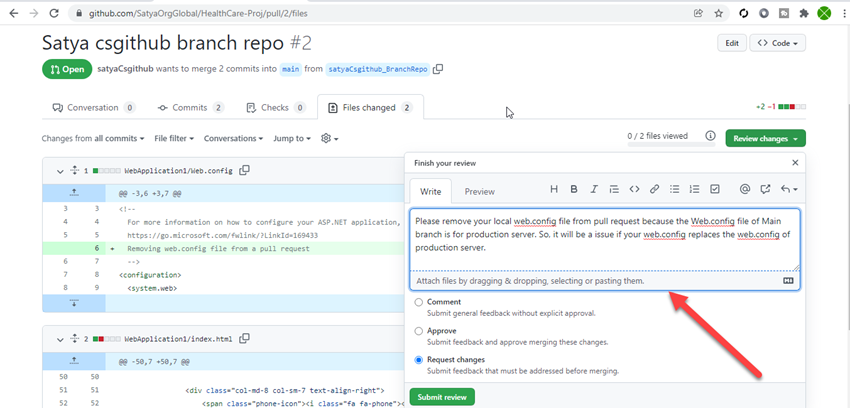Expand lines above in Web.config diff
Image resolution: width=850 pixels, height=408 pixels.
pyautogui.click(x=74, y=192)
